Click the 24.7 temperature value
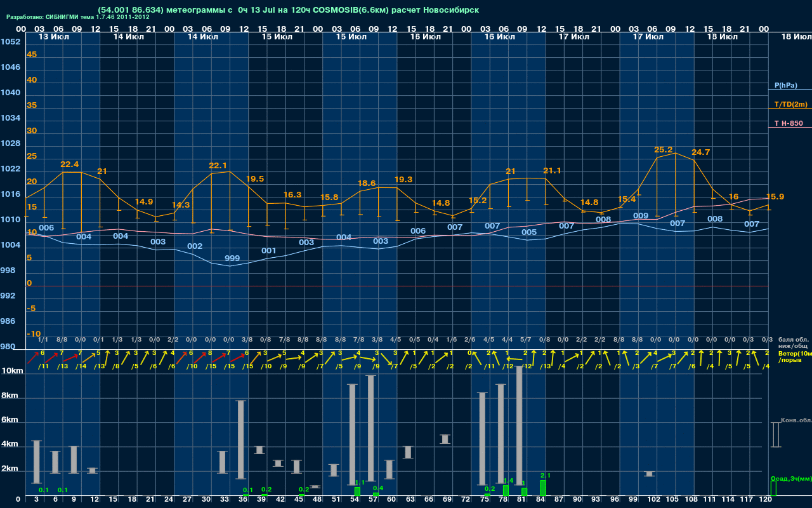 point(700,152)
